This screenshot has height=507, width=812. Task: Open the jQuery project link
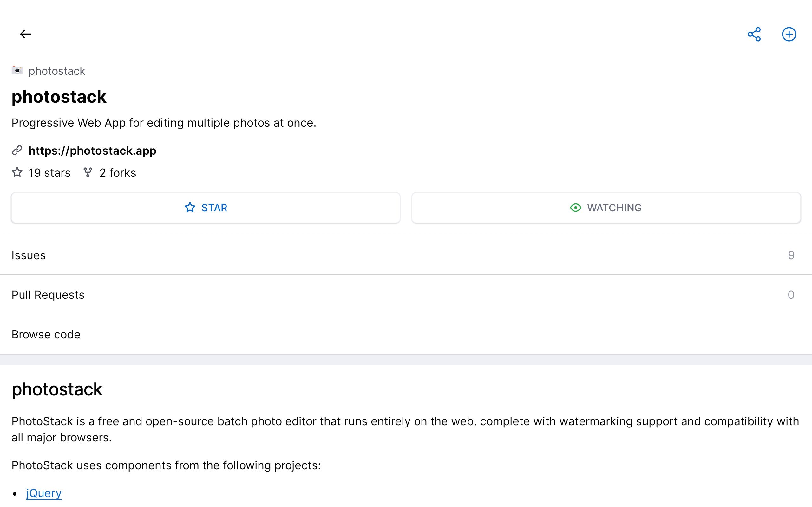44,493
